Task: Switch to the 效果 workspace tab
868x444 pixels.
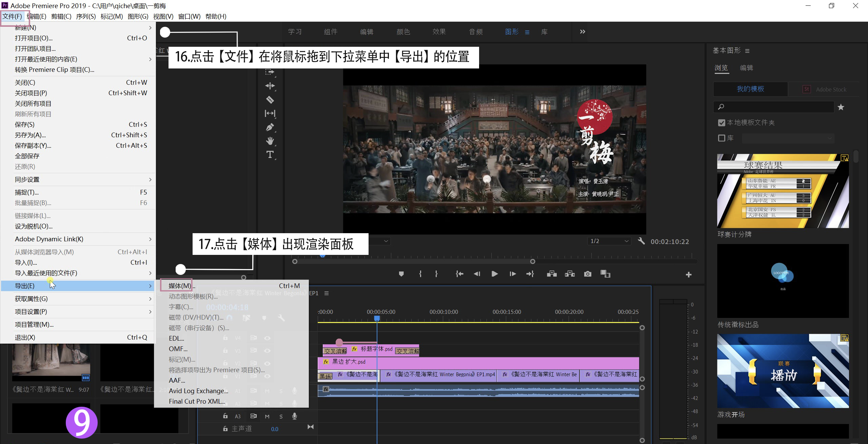Action: [x=439, y=32]
